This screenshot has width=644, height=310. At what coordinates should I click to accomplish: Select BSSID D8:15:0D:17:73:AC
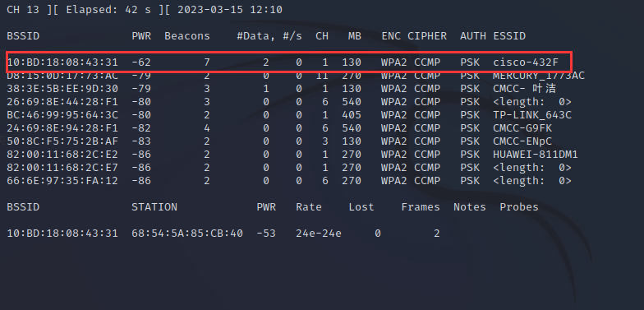coord(62,76)
